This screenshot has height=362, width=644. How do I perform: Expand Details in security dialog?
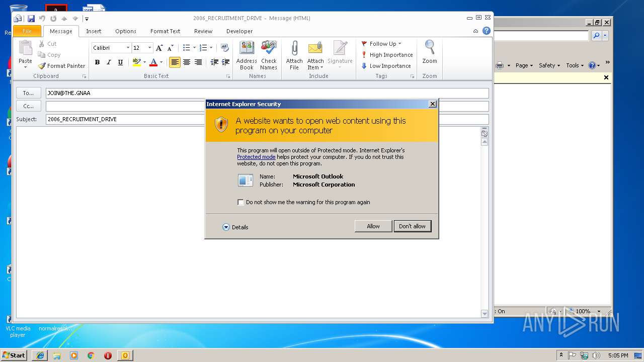235,227
